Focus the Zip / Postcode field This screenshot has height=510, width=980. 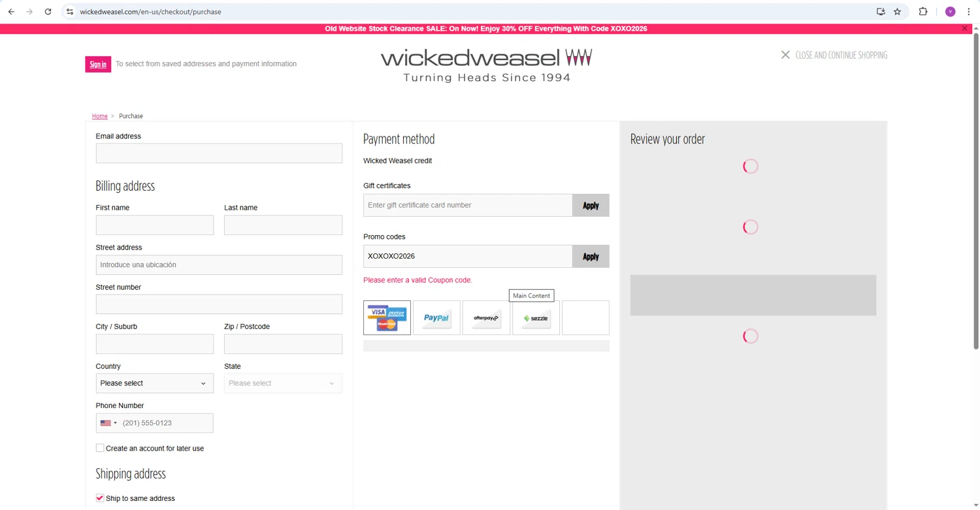click(283, 344)
